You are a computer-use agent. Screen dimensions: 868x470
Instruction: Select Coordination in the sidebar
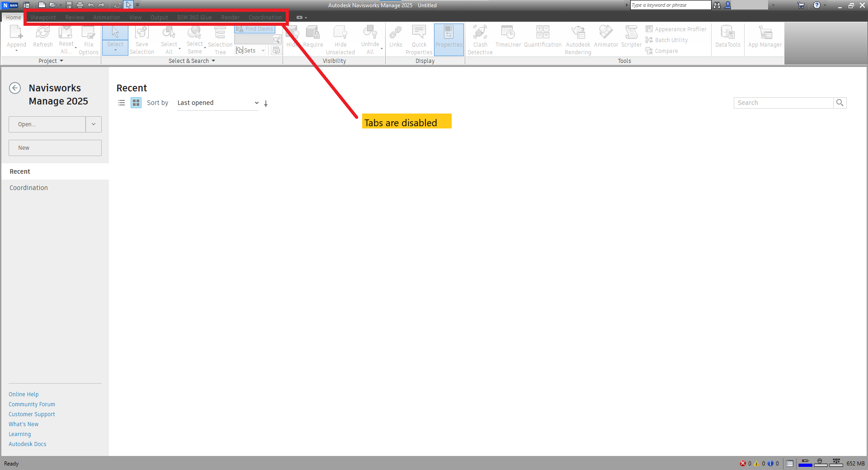(28, 187)
